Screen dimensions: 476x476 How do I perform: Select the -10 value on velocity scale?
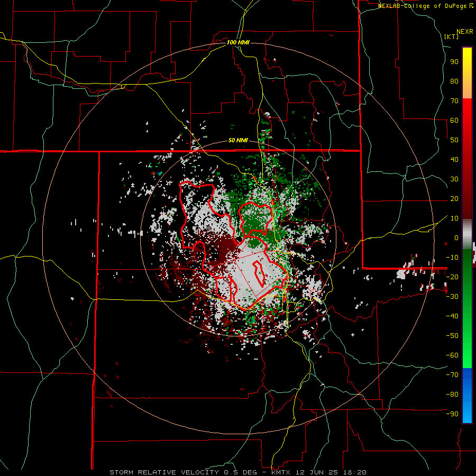click(x=452, y=258)
